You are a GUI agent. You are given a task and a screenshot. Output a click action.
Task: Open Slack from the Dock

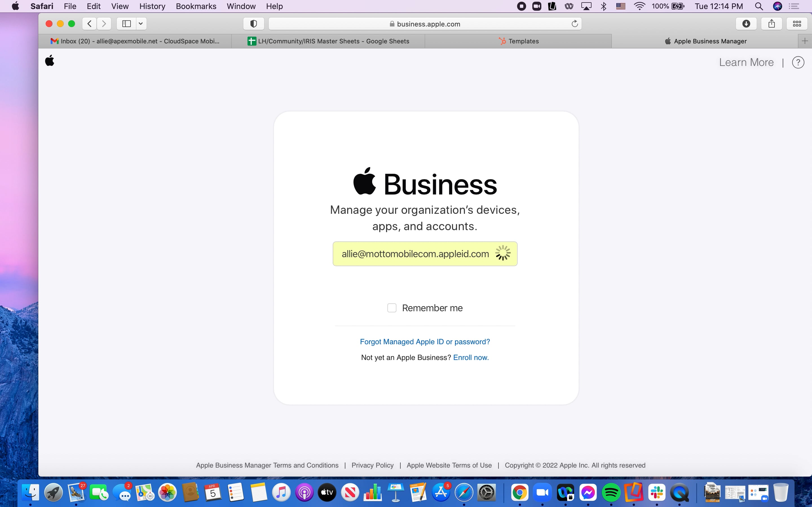pyautogui.click(x=657, y=493)
